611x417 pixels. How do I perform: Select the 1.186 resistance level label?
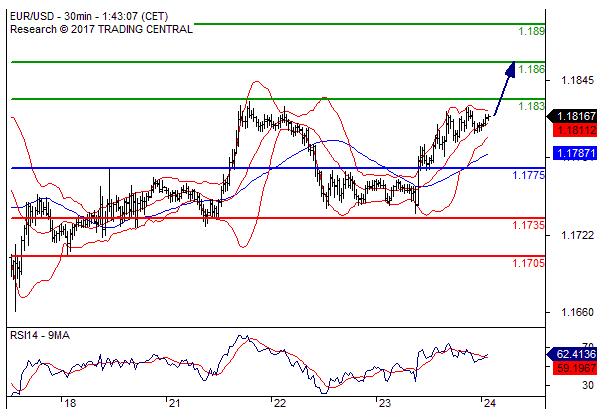pos(531,69)
